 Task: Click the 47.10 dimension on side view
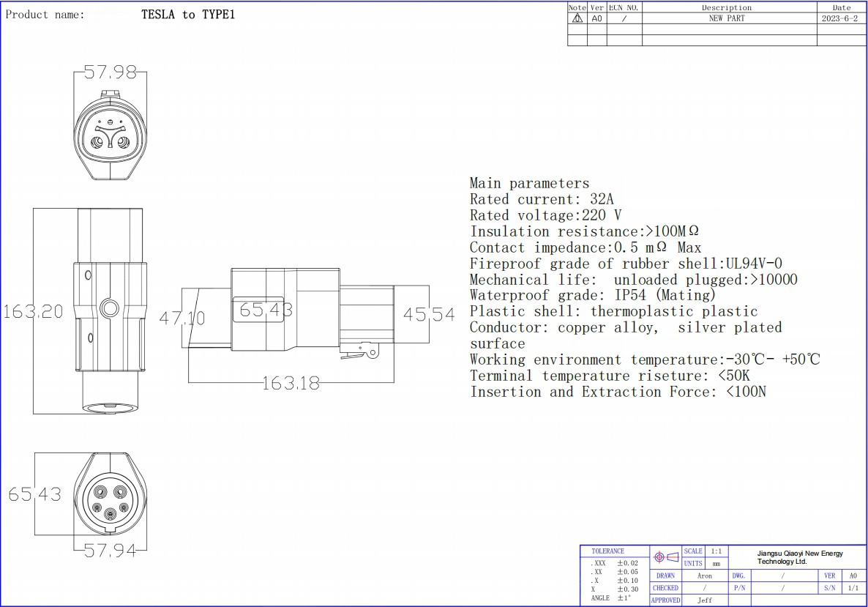(182, 318)
